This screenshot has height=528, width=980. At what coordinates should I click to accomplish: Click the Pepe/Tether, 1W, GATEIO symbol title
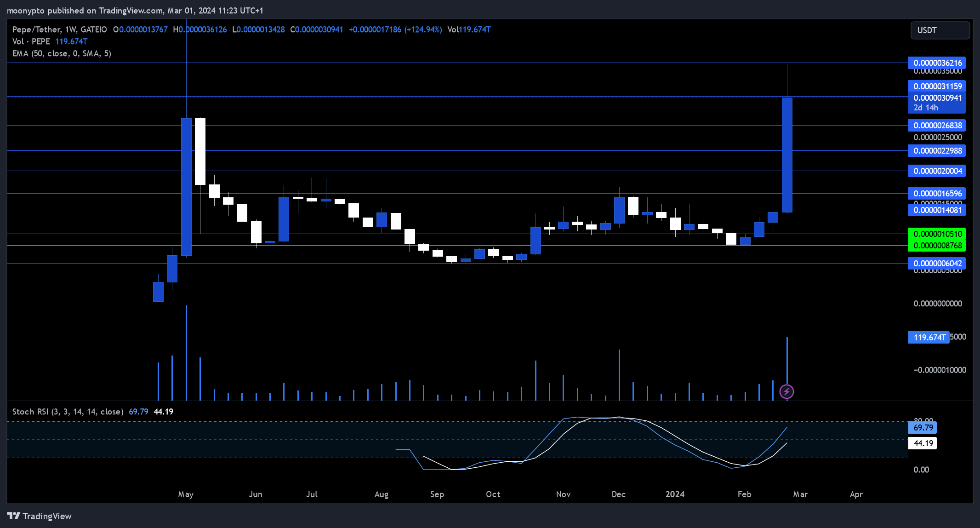(59, 29)
